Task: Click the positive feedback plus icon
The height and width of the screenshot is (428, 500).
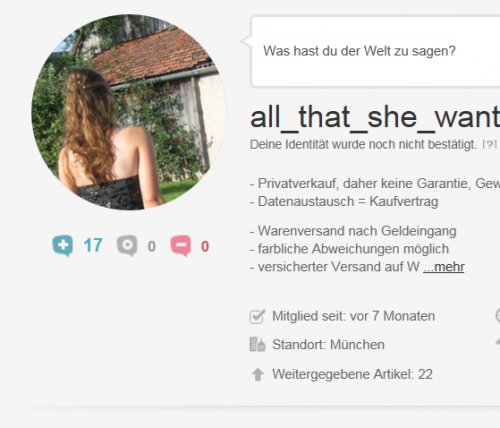Action: click(63, 246)
